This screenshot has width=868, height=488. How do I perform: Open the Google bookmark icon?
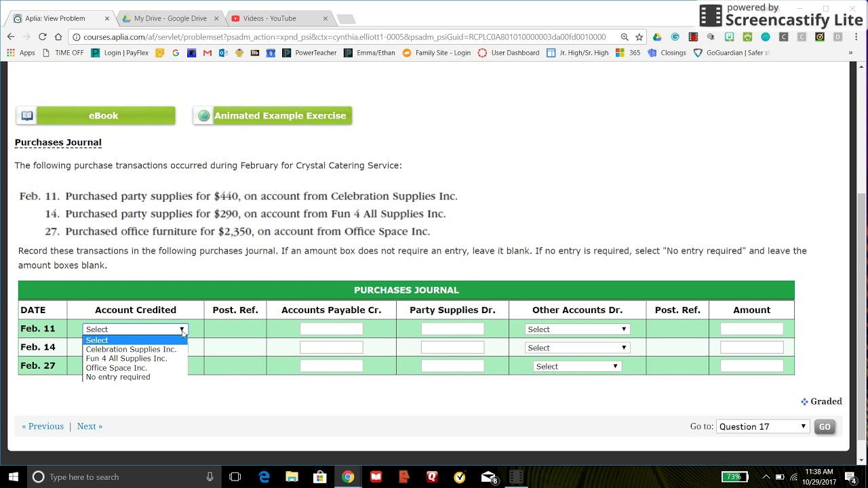pyautogui.click(x=176, y=53)
